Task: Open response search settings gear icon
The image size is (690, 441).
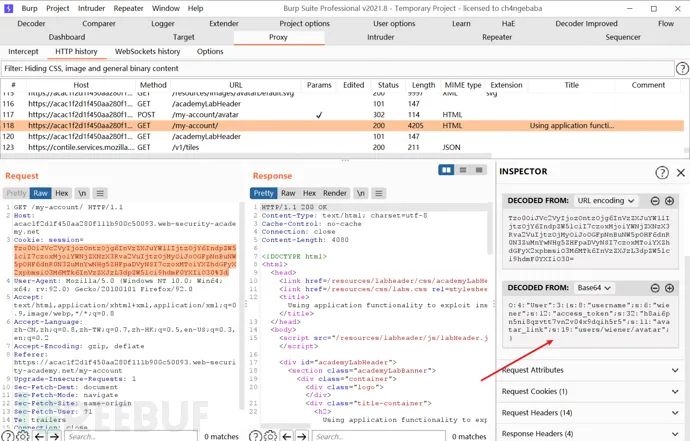Action: [x=270, y=436]
